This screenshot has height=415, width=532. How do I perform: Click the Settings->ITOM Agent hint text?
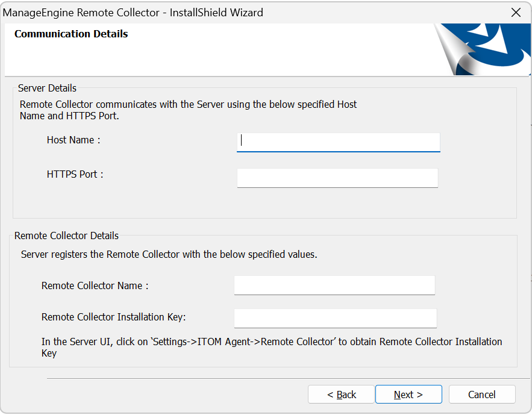click(272, 347)
